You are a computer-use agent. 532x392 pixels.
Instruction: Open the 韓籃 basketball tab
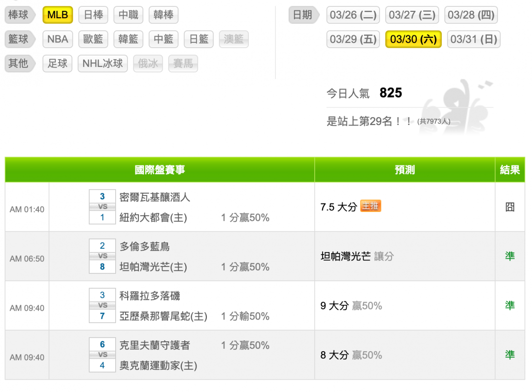[x=129, y=39]
